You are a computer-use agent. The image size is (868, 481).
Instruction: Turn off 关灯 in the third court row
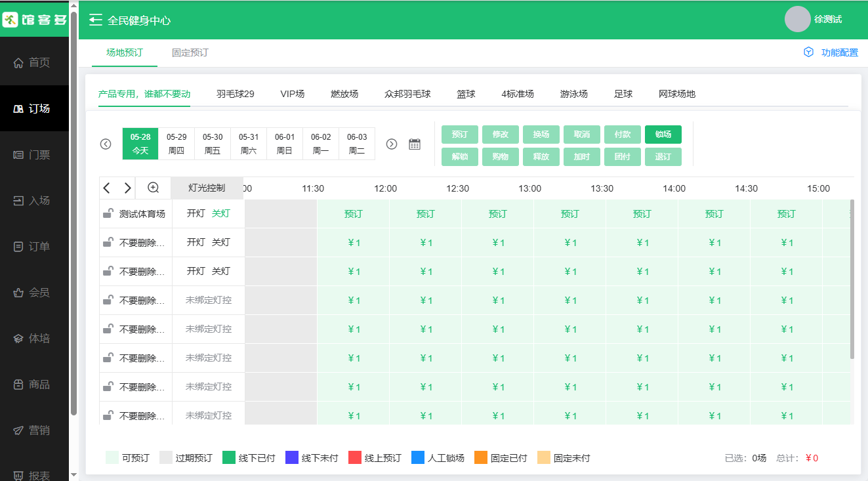click(221, 271)
